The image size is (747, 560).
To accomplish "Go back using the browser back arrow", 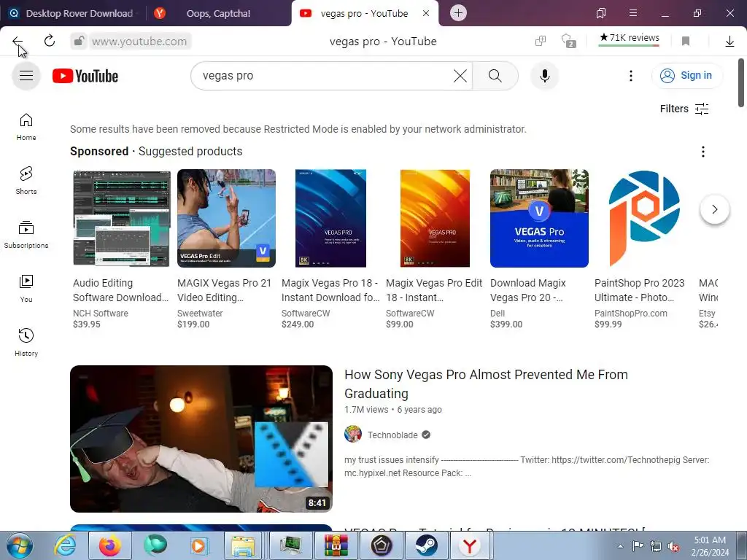I will click(x=18, y=41).
